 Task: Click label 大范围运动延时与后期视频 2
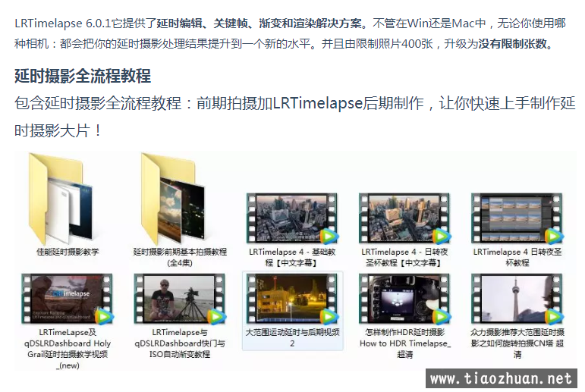point(292,337)
